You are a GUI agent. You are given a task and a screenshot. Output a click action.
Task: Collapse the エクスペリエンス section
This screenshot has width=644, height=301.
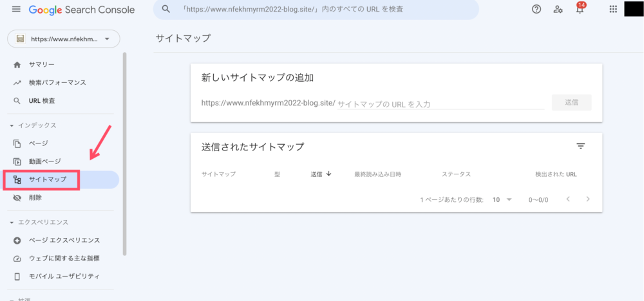point(39,223)
